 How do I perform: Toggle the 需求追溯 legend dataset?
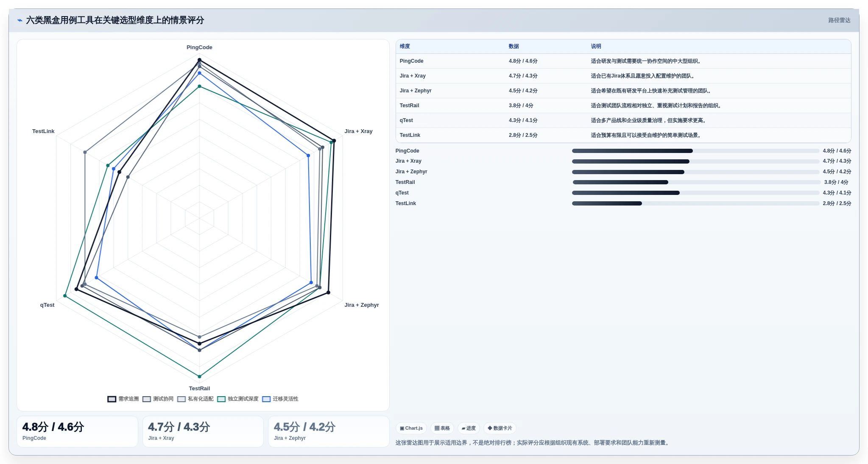point(123,399)
